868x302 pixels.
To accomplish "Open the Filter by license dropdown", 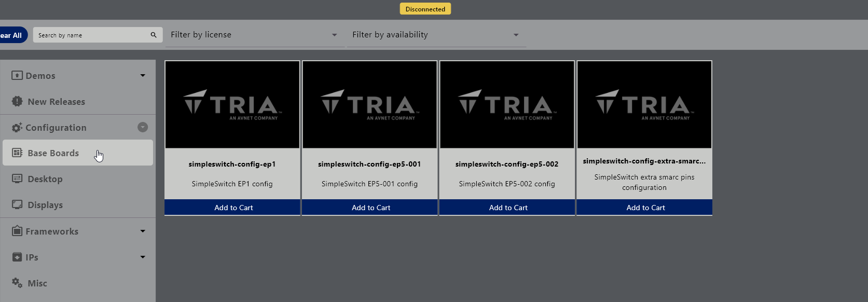I will click(x=255, y=35).
